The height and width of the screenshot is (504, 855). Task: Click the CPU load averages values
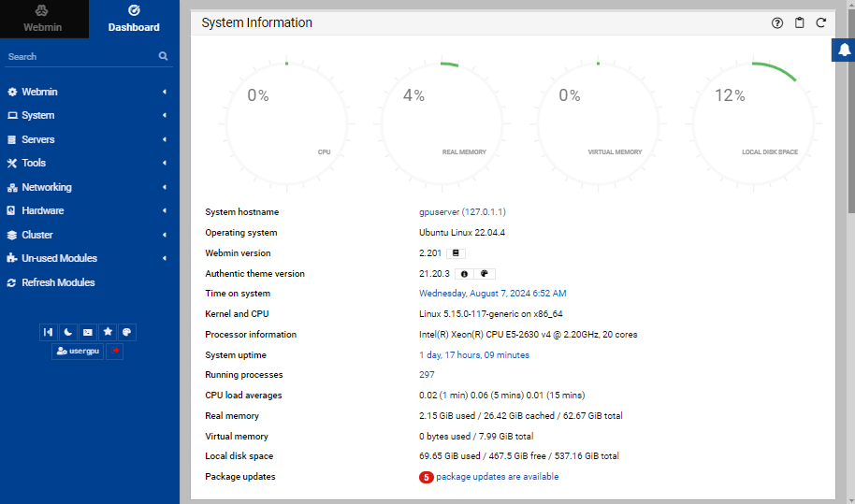[501, 396]
